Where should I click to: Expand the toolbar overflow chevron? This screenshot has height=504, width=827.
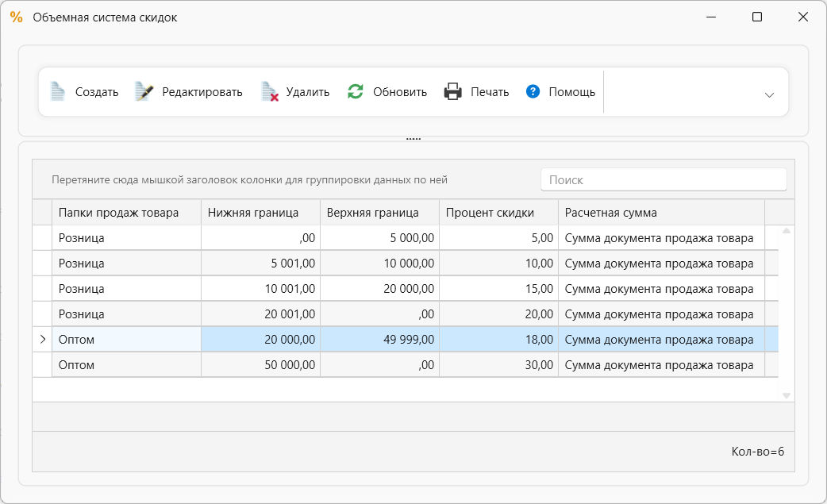[x=769, y=95]
